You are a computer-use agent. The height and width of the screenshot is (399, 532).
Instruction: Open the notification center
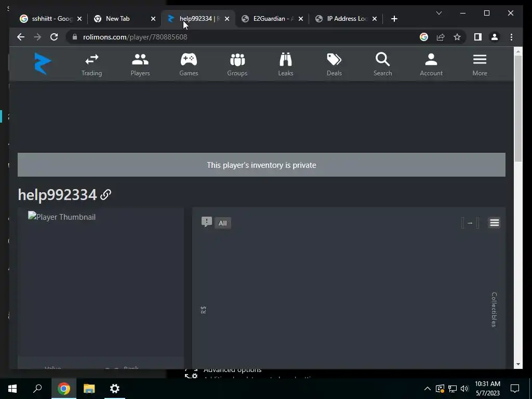(515, 389)
